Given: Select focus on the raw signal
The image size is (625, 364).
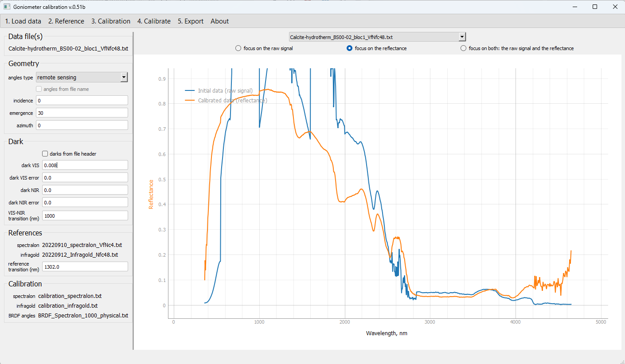Looking at the screenshot, I should point(238,48).
